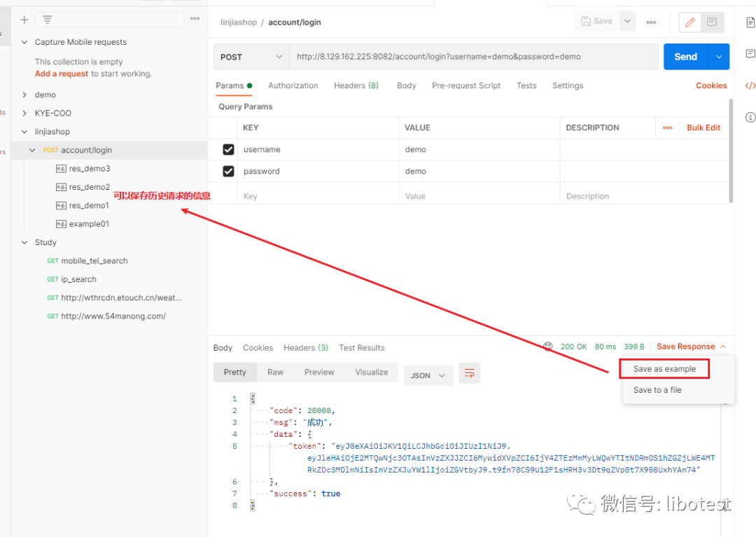Click the Save as example menu option

(664, 368)
